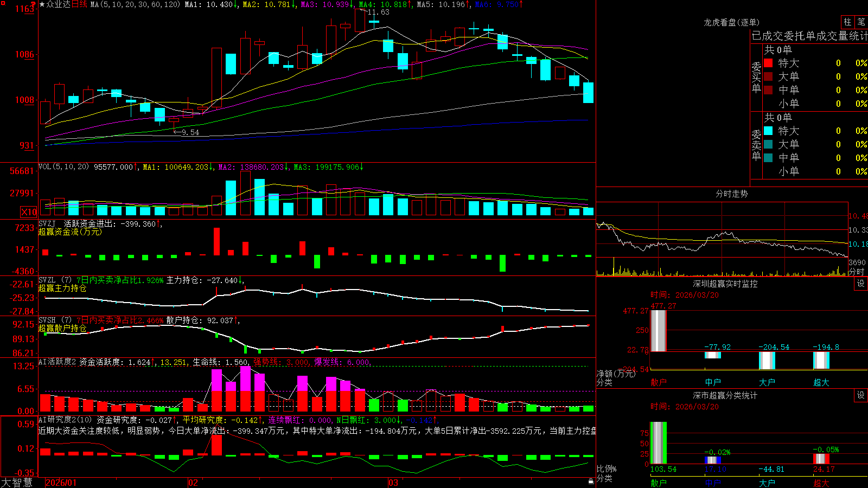Click cyan 大户 label under realtime monitor

[767, 382]
